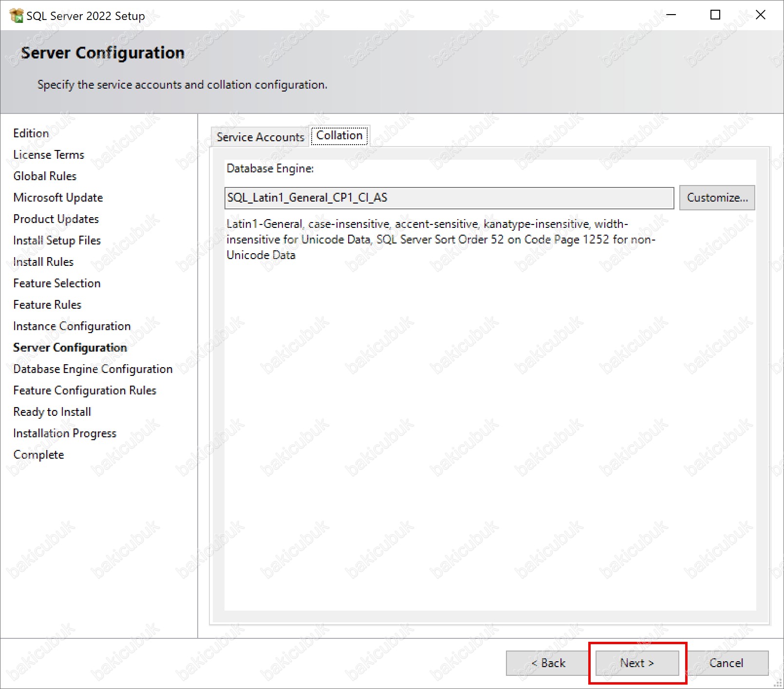
Task: Proceed with the Next button
Action: pyautogui.click(x=637, y=663)
